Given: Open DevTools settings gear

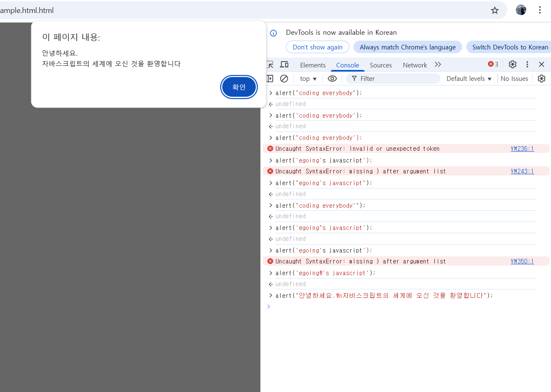Looking at the screenshot, I should [x=512, y=64].
